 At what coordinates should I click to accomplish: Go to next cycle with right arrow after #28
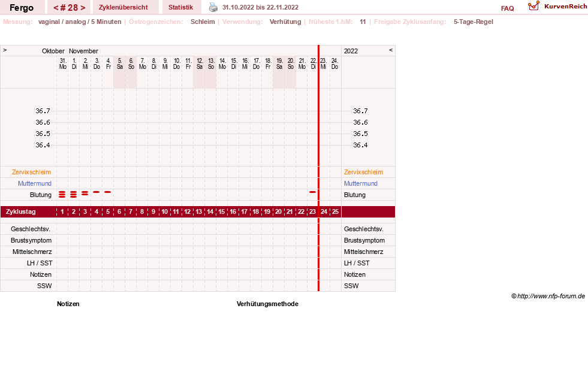(83, 8)
